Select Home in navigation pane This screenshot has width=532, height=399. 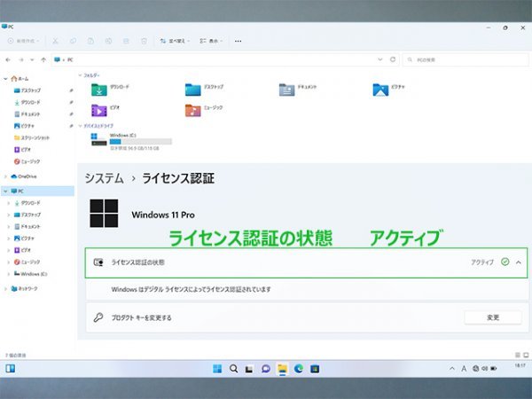pos(20,79)
